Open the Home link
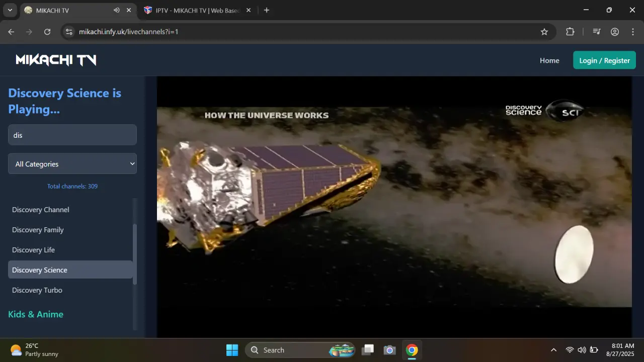 549,60
